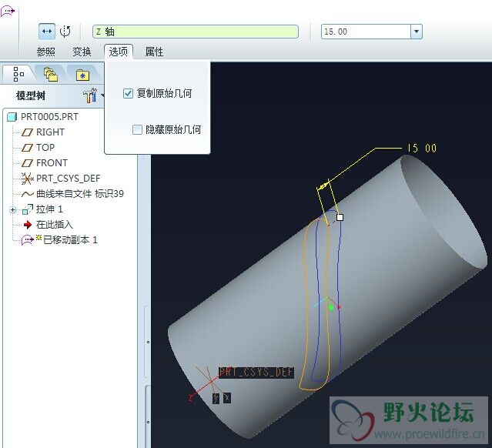
Task: Click the white drag handle on the curve
Action: 340,217
